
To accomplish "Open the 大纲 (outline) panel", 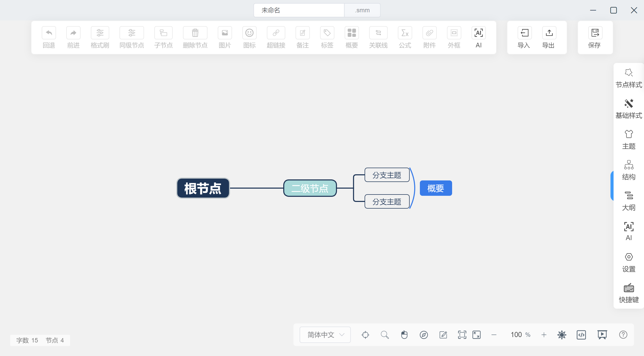I will pos(629,201).
